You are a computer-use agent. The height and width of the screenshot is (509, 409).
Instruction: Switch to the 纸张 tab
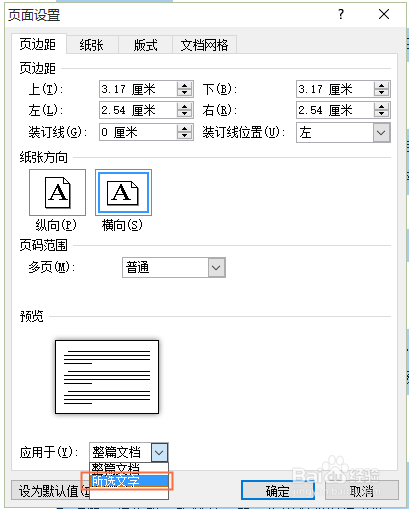[x=92, y=45]
